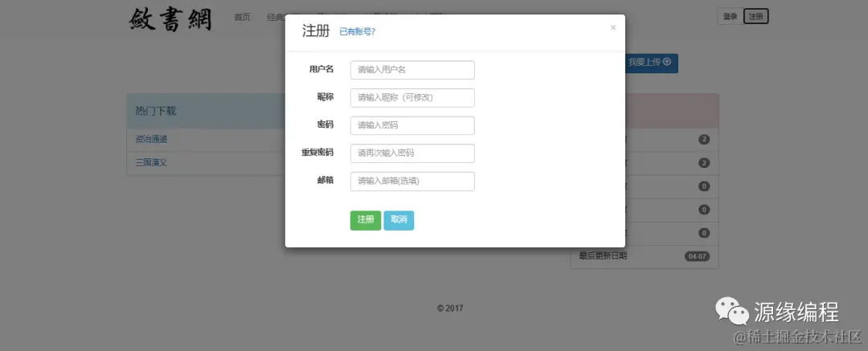Screen dimensions: 868x351
Task: Click the © 2017 footer text
Action: tap(450, 308)
